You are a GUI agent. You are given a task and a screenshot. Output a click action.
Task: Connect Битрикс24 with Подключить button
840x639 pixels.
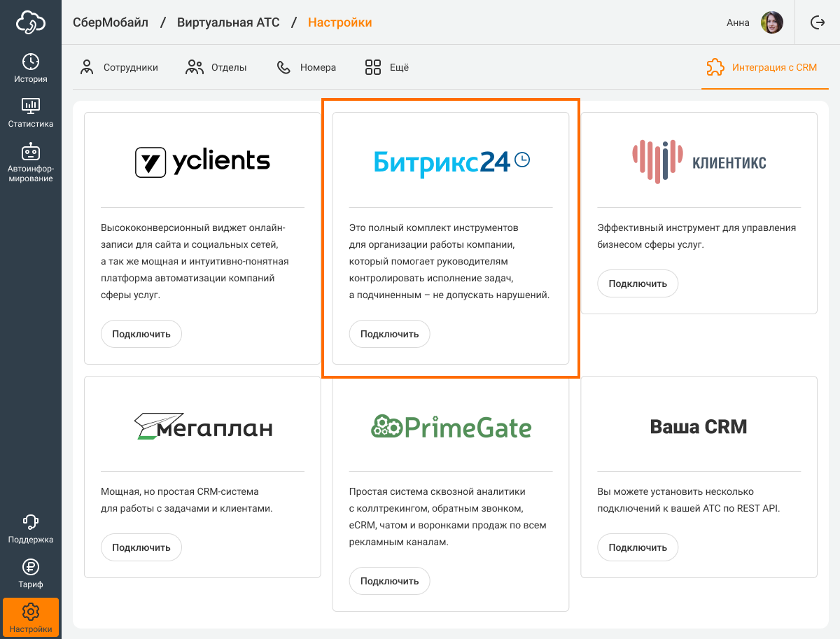[389, 334]
